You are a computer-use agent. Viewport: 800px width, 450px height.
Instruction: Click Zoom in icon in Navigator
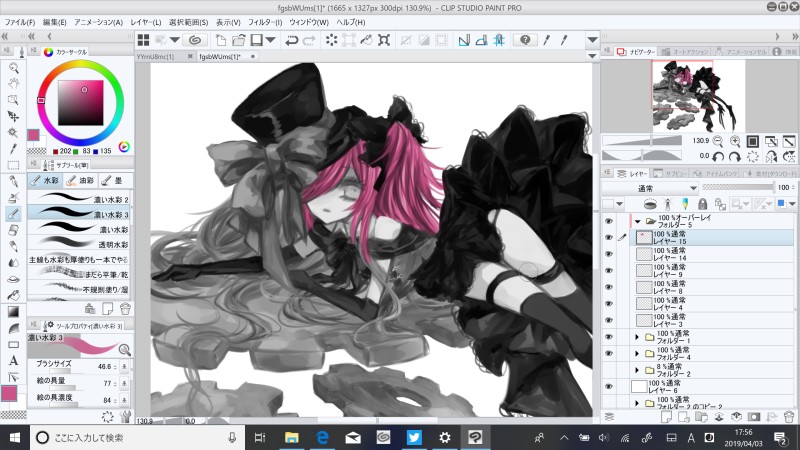click(x=735, y=141)
